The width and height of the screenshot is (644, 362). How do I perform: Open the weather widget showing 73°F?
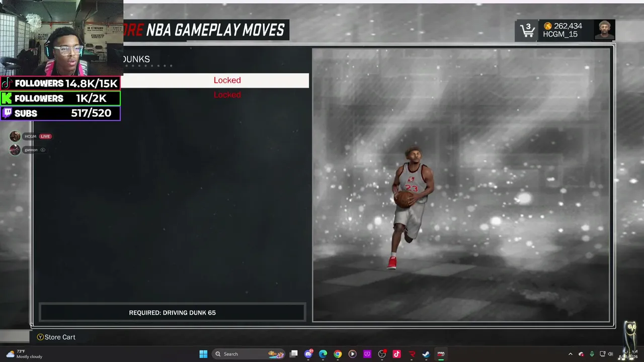click(24, 354)
